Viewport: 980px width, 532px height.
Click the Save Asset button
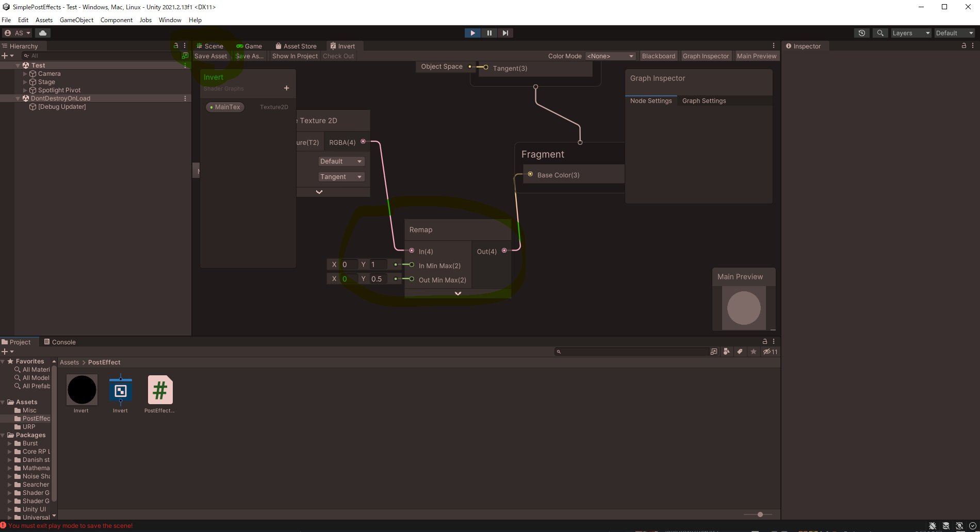point(210,56)
